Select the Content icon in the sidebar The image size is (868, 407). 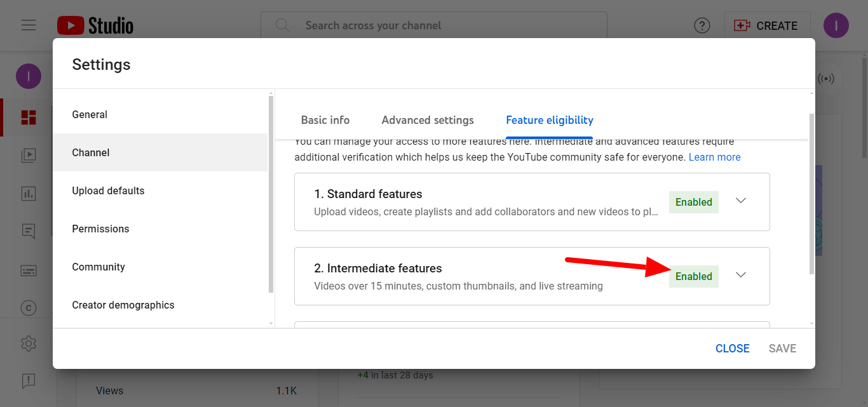28,155
